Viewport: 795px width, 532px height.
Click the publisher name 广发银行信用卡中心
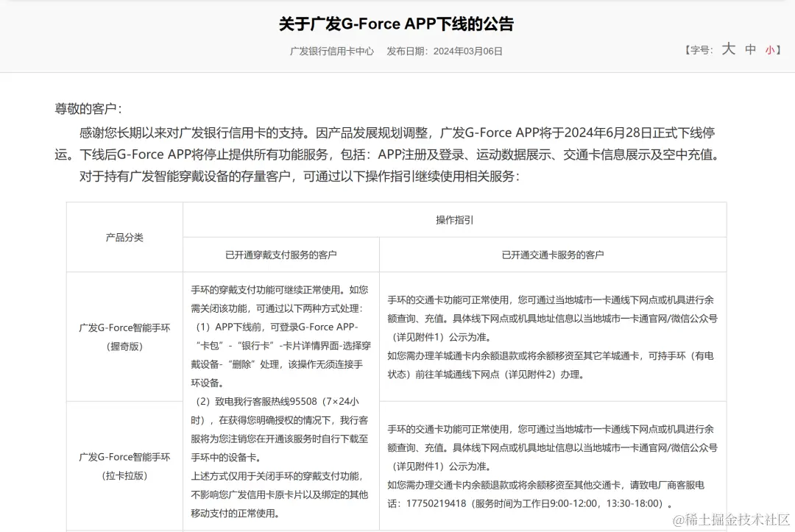point(331,52)
